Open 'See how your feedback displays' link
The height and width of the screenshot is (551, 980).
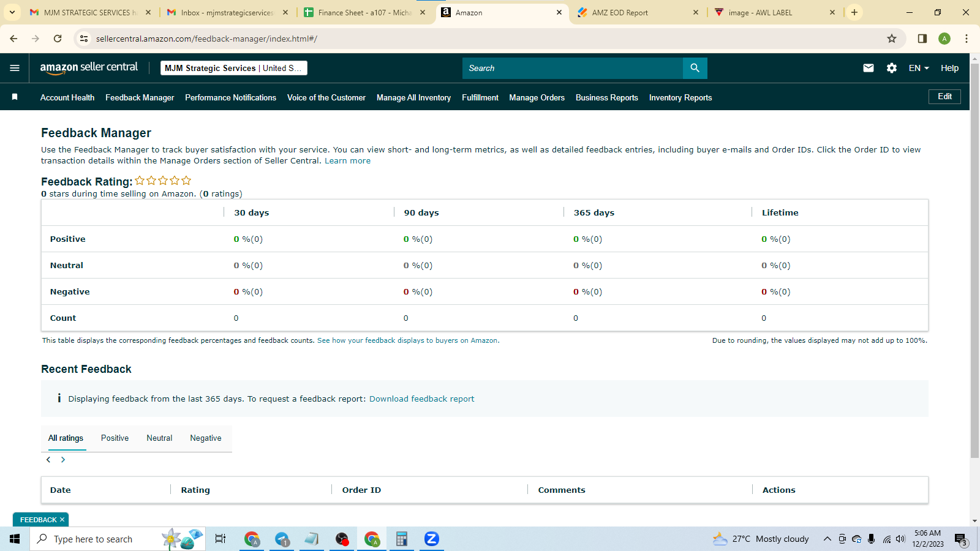pos(408,340)
